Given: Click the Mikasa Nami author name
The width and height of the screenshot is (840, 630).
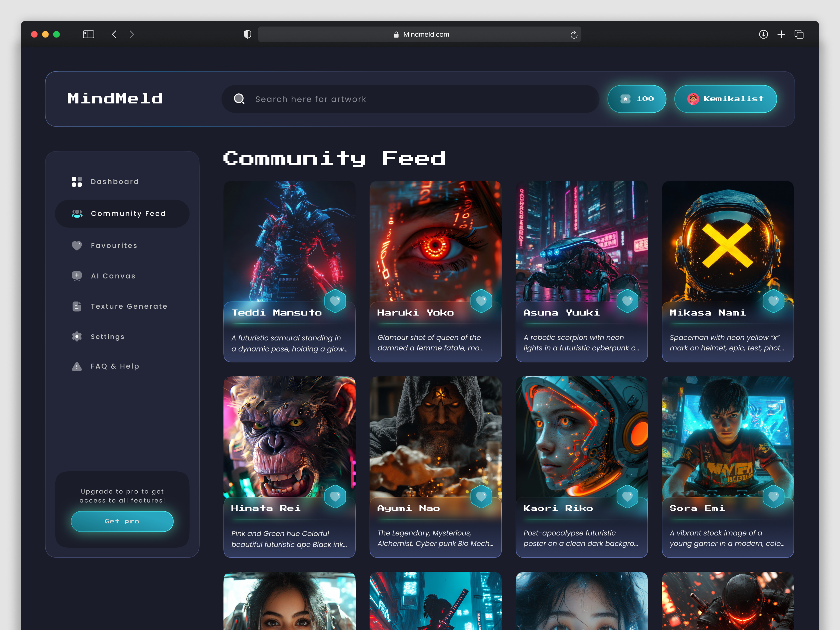Looking at the screenshot, I should [708, 313].
